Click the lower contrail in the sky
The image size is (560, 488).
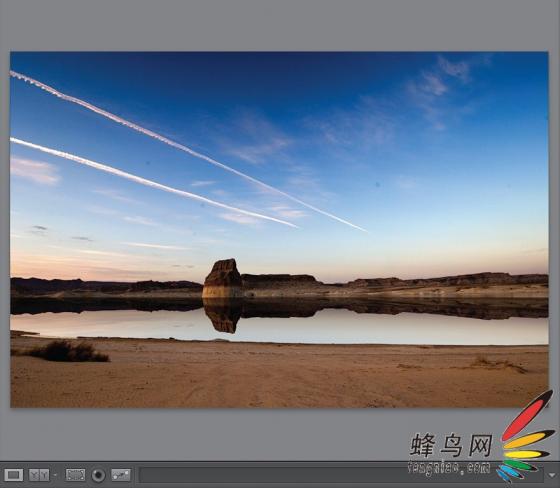[x=154, y=182]
